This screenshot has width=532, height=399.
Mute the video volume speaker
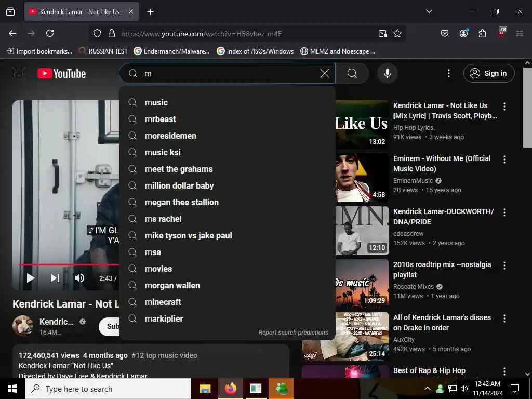(79, 278)
